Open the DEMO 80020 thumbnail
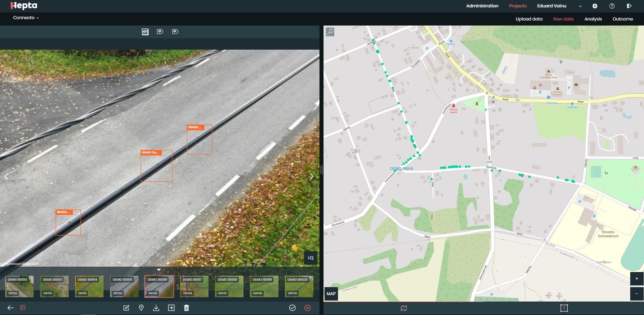Viewport: 644px width, 315px height. tap(299, 286)
